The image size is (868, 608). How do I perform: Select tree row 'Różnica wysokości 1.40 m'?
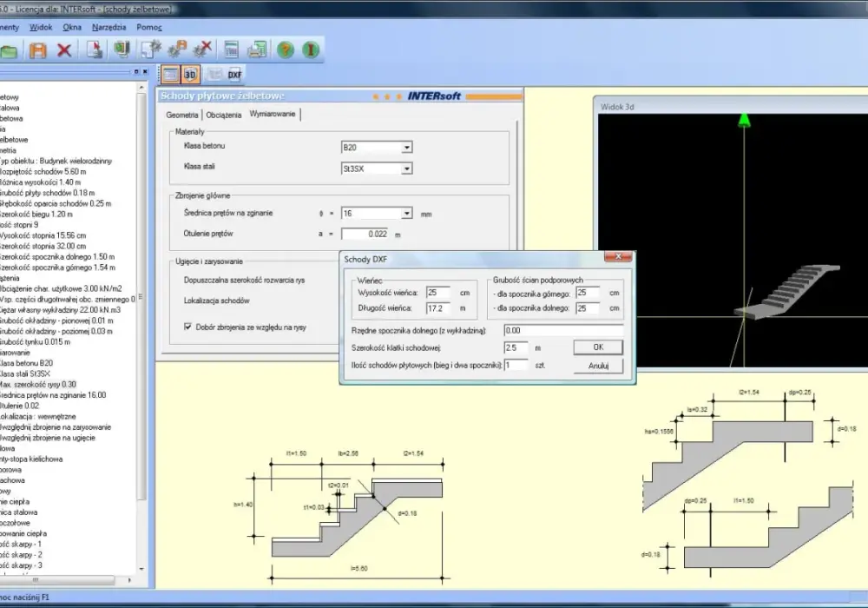click(x=40, y=182)
